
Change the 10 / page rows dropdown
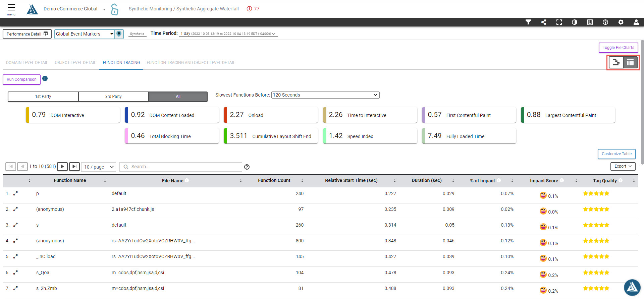tap(99, 167)
